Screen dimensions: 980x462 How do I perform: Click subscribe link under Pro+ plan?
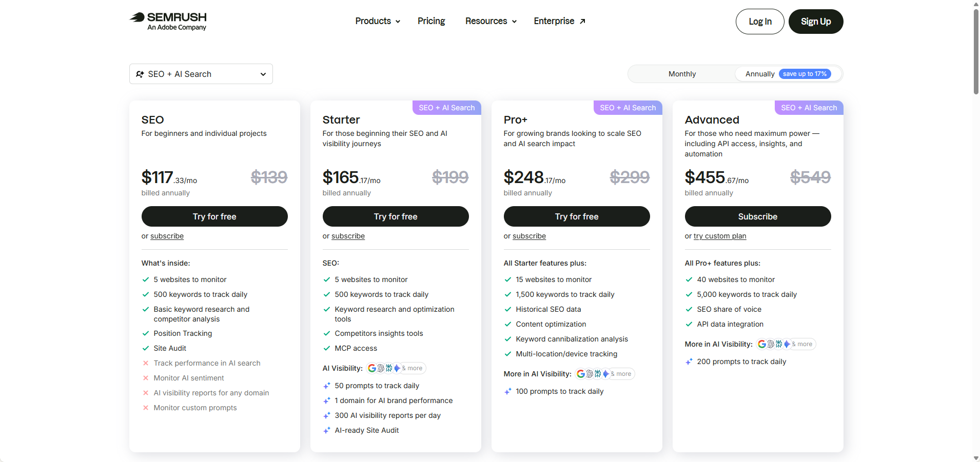(529, 236)
